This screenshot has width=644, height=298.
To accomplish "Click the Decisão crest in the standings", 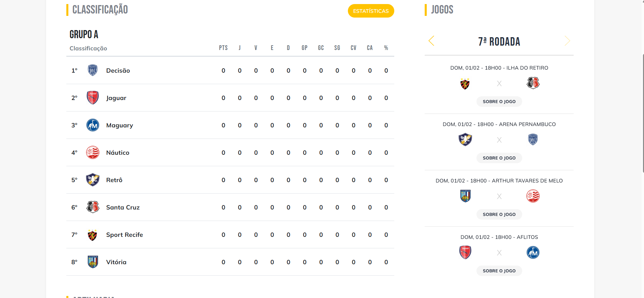I will (92, 70).
